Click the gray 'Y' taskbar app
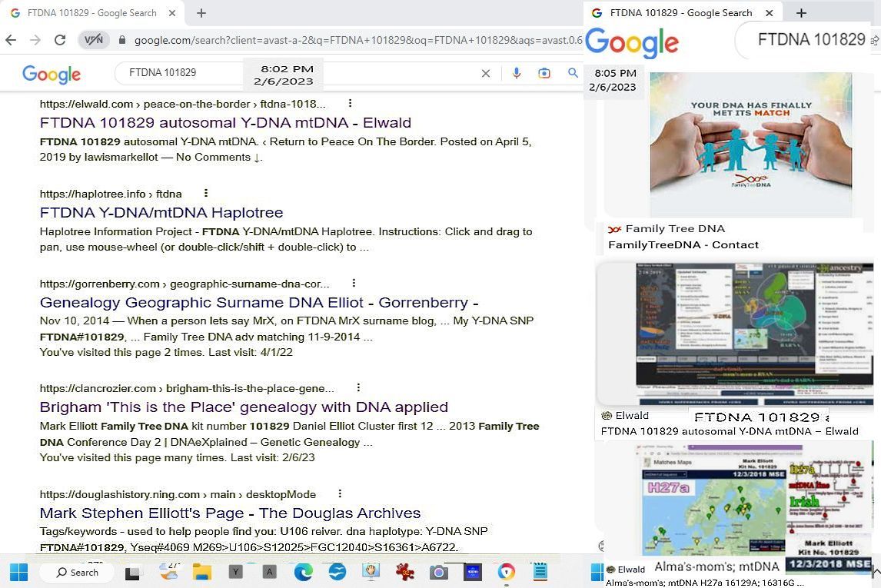Screen dimensions: 881x588 235,573
